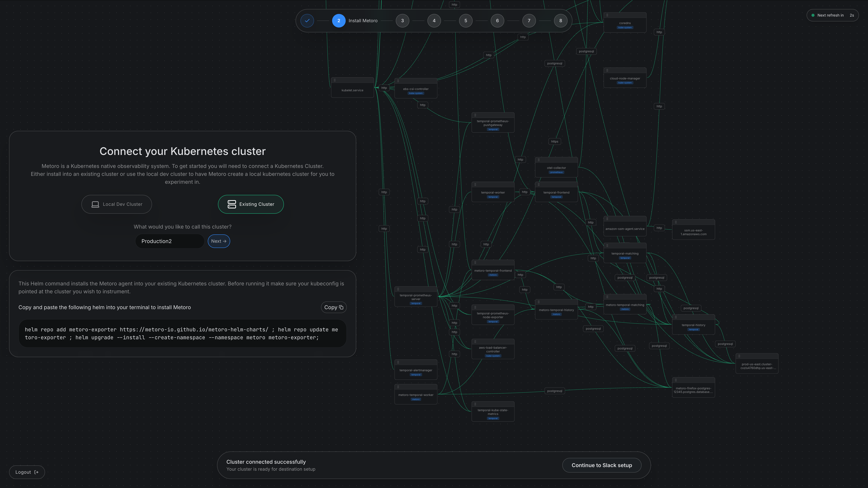Viewport: 868px width, 488px height.
Task: Grab the drag handle on temporal-prometheus-server node
Action: click(x=398, y=289)
